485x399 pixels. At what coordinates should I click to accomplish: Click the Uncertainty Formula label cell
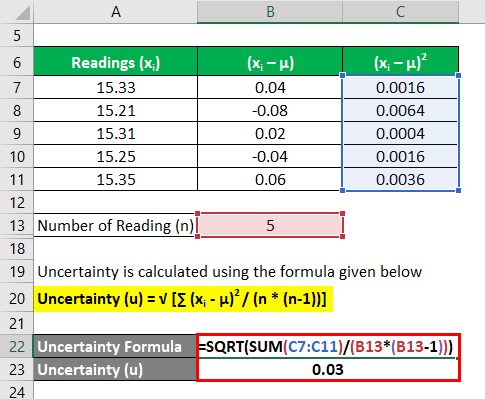[115, 346]
